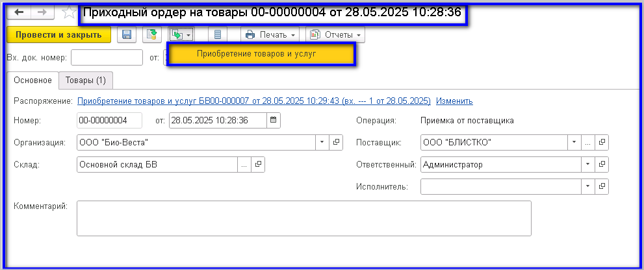Open the Печать dropdown menu
644x270 pixels.
point(271,35)
